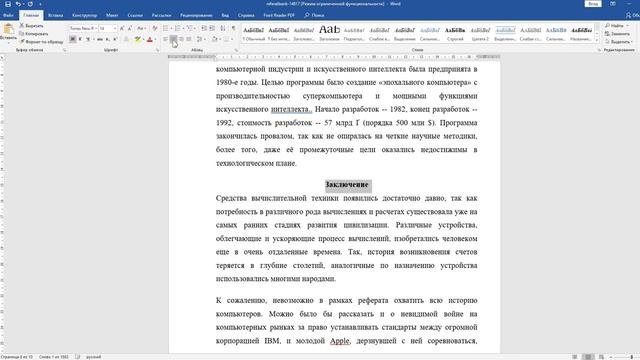Activate Format Painter (Формат по образцу)
Viewport: 640px width, 360px height.
[x=41, y=42]
